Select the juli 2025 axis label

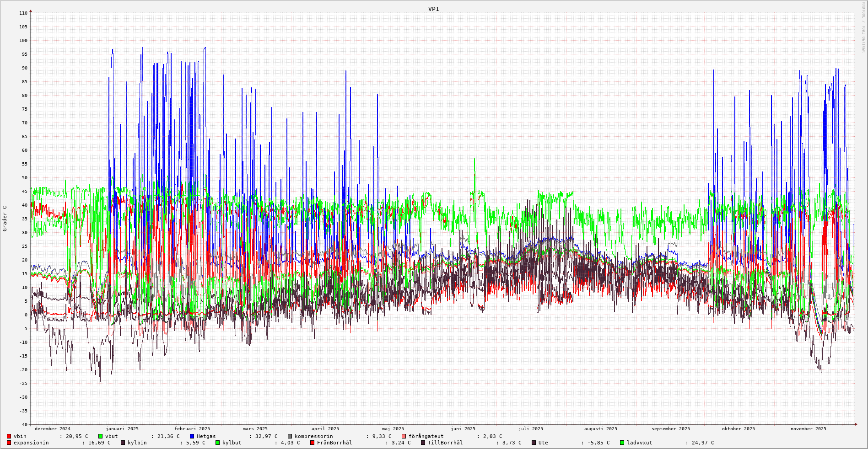(x=530, y=429)
